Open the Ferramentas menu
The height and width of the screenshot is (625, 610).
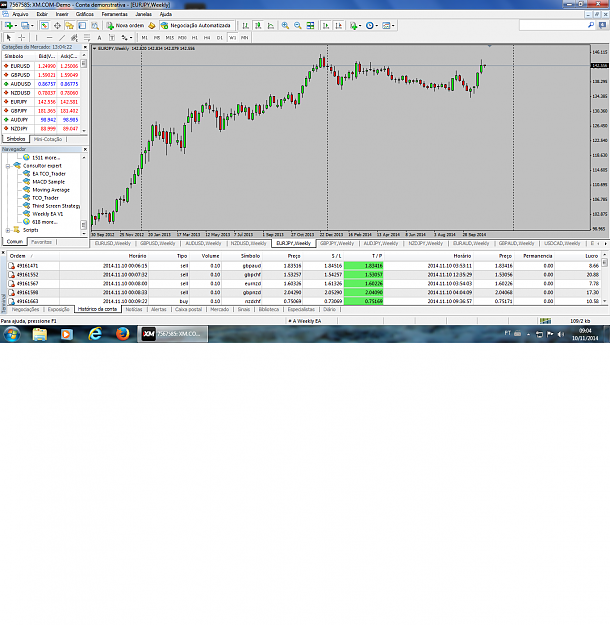pyautogui.click(x=114, y=14)
